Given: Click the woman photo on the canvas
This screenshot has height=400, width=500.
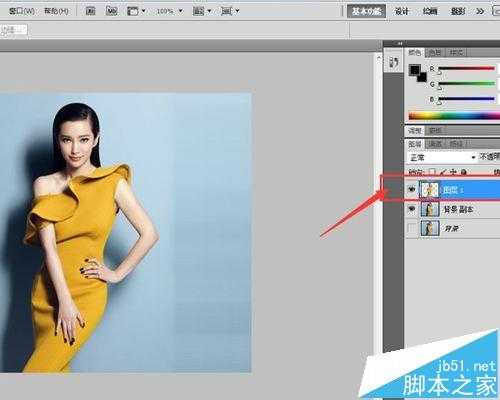Looking at the screenshot, I should coord(125,233).
